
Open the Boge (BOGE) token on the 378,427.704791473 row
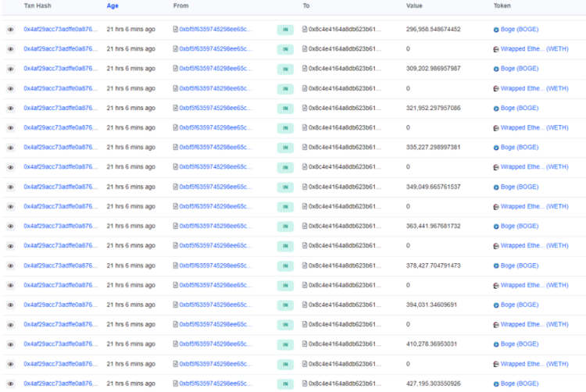[520, 265]
